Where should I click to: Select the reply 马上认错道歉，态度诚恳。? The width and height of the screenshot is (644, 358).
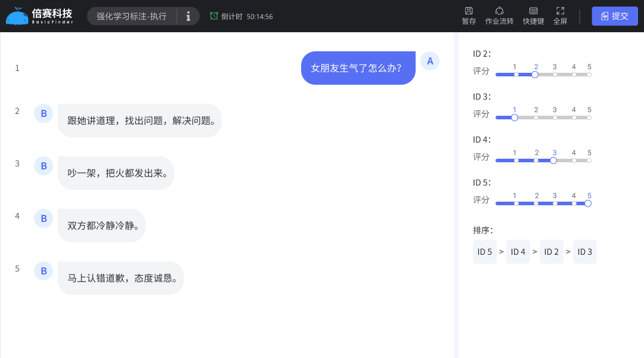[120, 278]
